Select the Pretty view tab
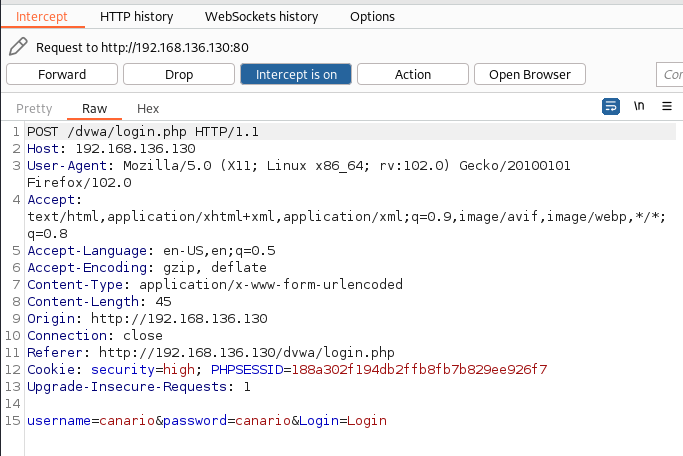This screenshot has height=456, width=683. 34,108
